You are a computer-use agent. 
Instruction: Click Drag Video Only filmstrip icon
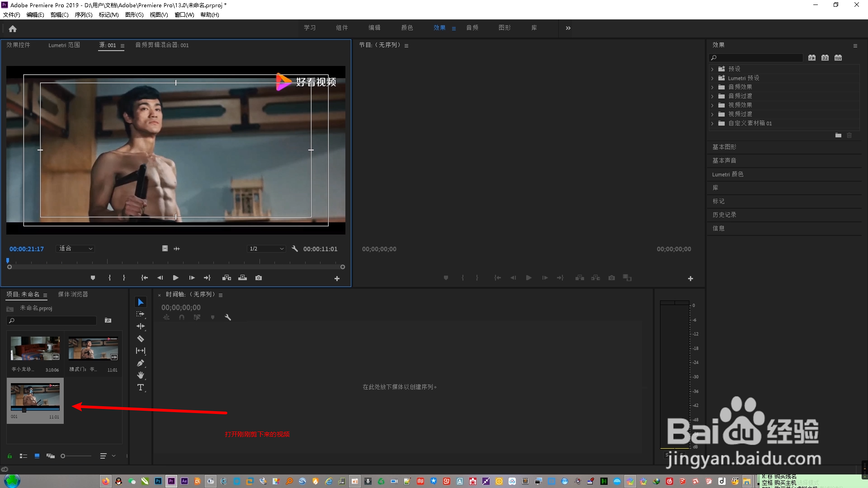coord(165,249)
